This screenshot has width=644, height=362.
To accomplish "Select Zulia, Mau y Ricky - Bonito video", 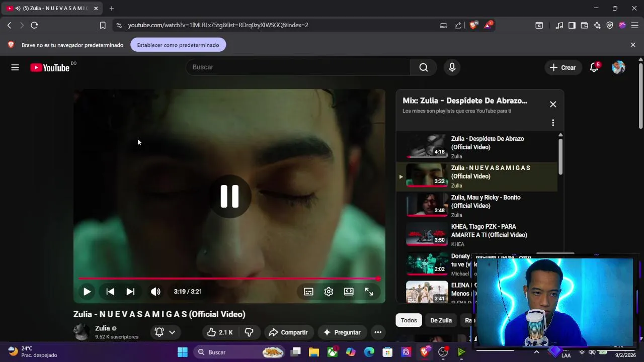I will 476,206.
